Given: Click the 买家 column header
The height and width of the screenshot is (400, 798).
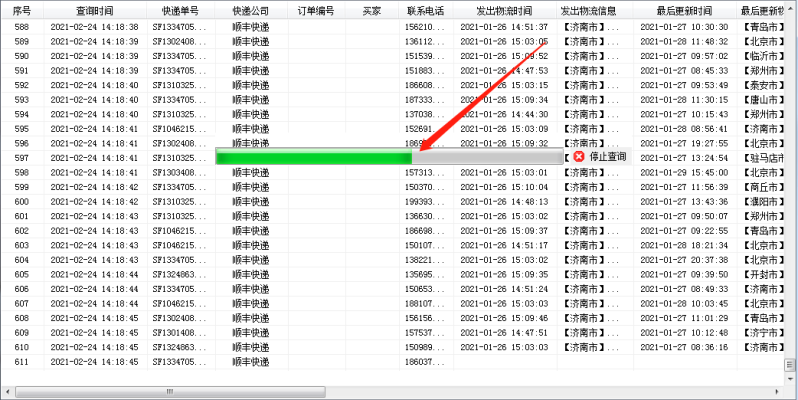Looking at the screenshot, I should [371, 11].
